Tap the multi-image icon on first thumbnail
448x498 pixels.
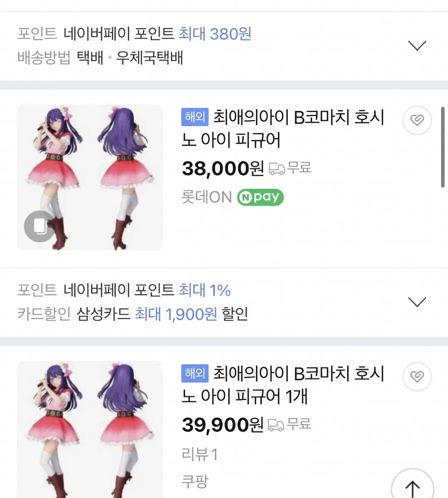coord(40,226)
